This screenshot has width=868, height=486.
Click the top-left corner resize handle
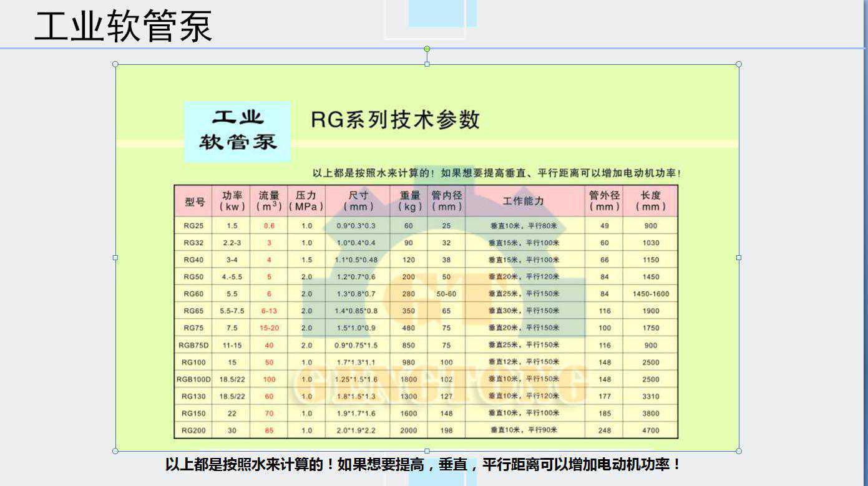click(x=115, y=64)
